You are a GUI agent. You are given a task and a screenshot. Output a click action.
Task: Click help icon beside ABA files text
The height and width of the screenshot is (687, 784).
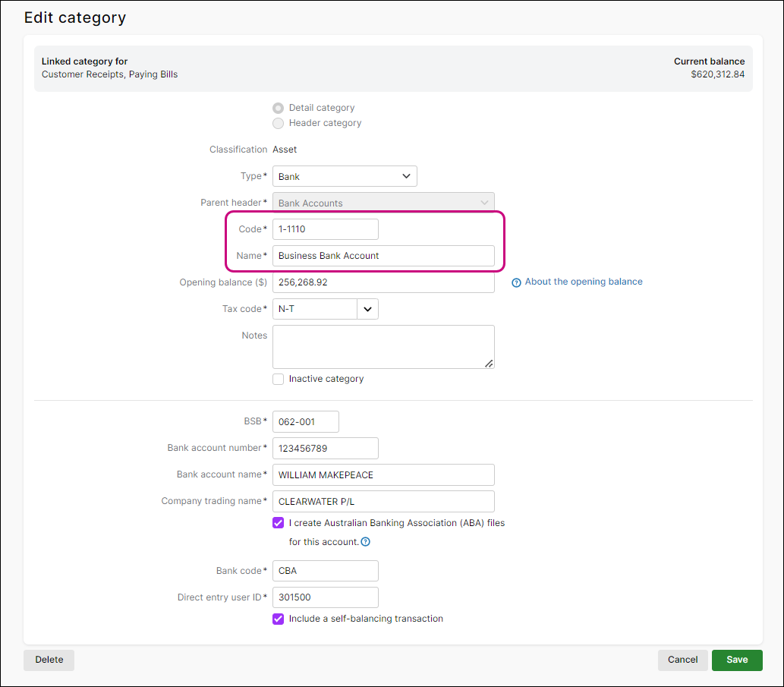(366, 542)
